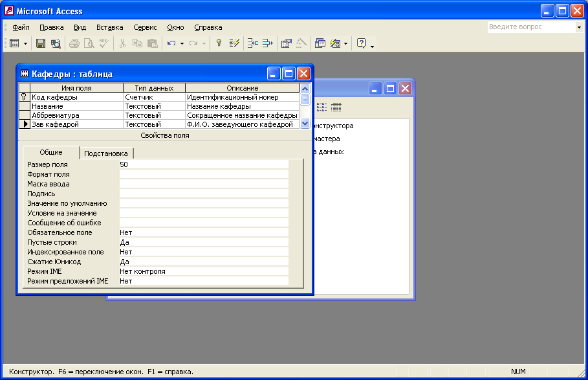Click the Print Preview toolbar icon
This screenshot has height=380, width=588.
coord(89,43)
